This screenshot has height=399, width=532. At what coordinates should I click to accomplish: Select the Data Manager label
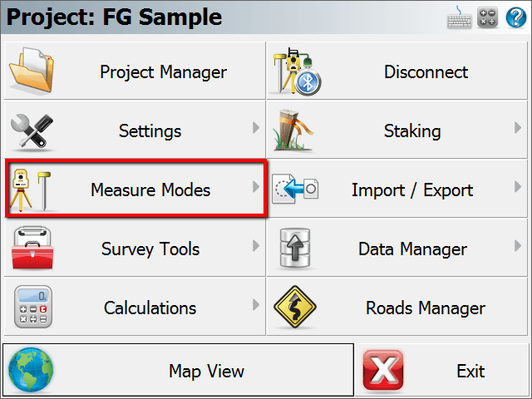tap(412, 249)
